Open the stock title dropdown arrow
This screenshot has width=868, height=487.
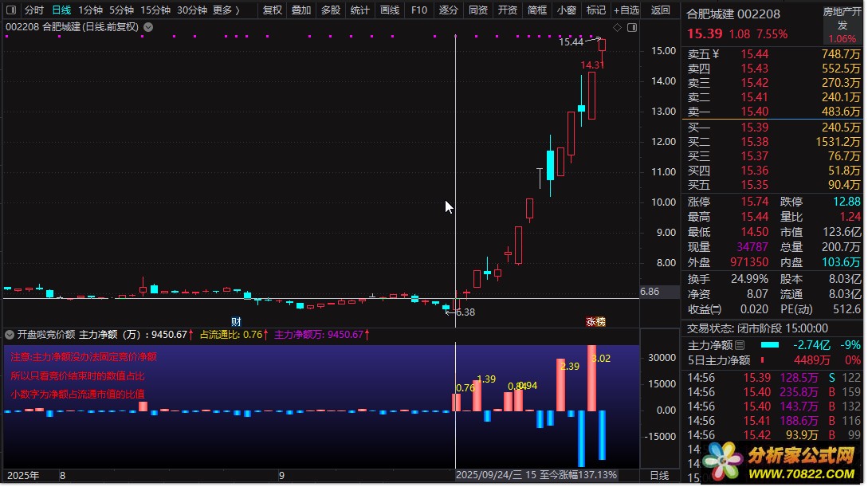point(148,27)
